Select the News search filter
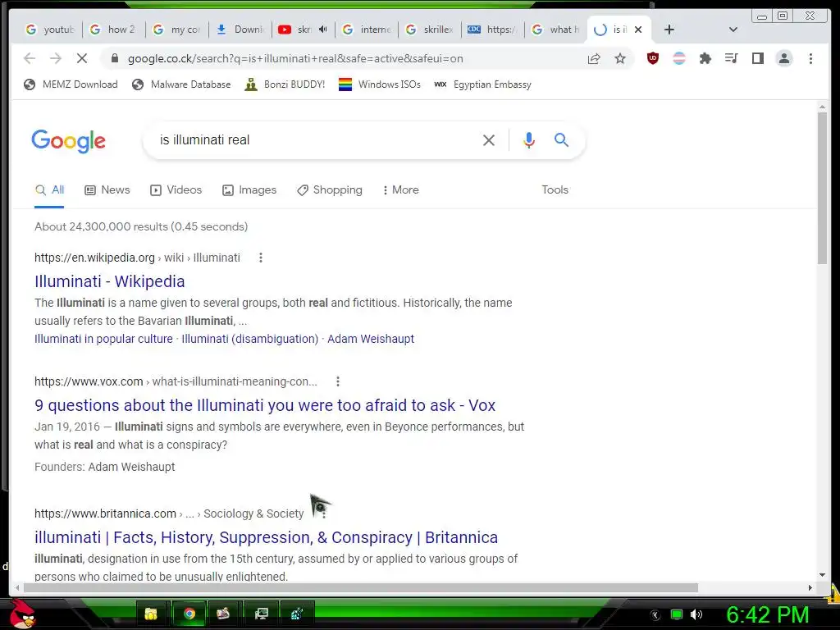Screen dimensions: 840x630 [x=107, y=189]
